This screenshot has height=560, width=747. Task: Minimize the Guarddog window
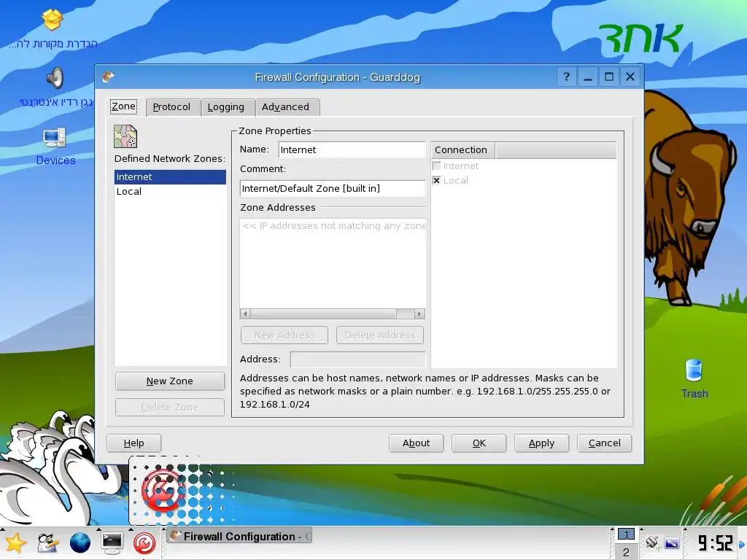point(588,77)
